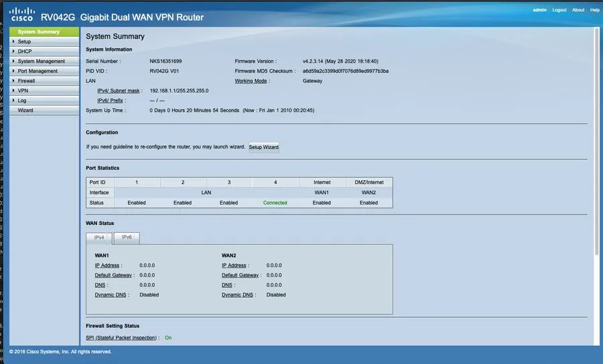Open the Log menu label
The width and height of the screenshot is (603, 364).
click(22, 100)
